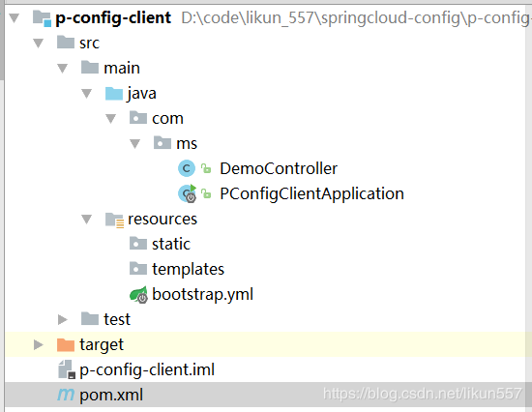Click the DemoController class icon
The width and height of the screenshot is (532, 412).
187,168
